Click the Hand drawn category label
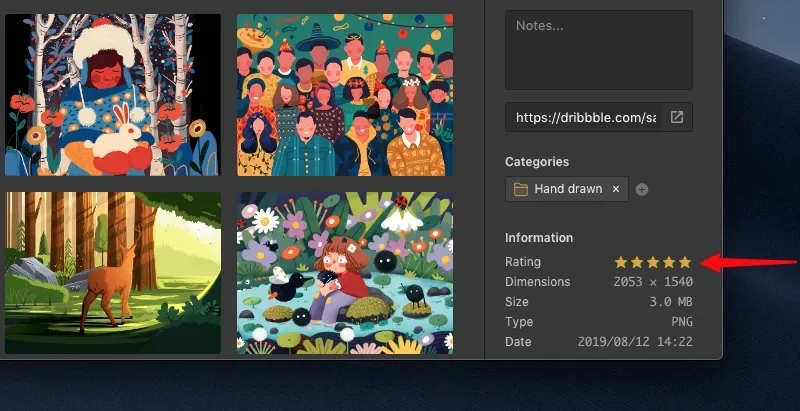The height and width of the screenshot is (411, 800). coord(568,189)
